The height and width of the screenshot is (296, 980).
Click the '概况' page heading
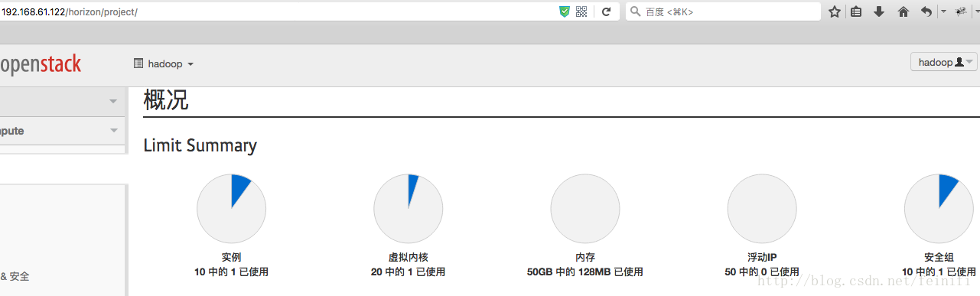pos(166,100)
